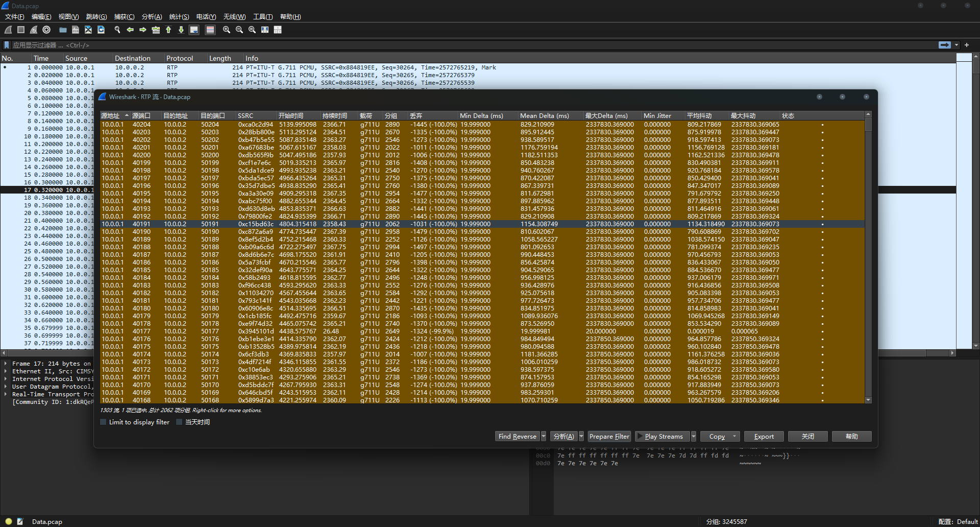980x527 pixels.
Task: Open the 电话(Y) menu
Action: pyautogui.click(x=206, y=17)
